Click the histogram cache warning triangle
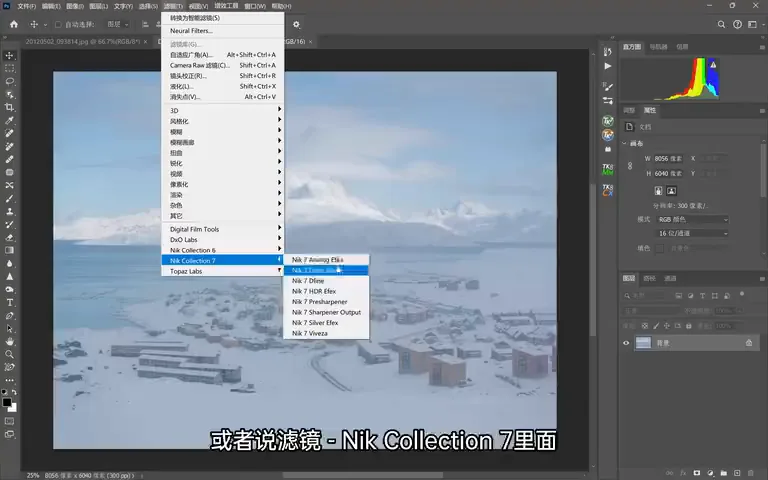This screenshot has width=768, height=480. (x=713, y=65)
